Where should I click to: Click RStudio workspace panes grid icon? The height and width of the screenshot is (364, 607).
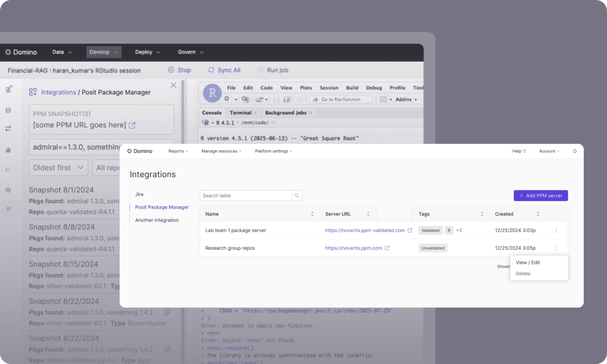[x=383, y=99]
